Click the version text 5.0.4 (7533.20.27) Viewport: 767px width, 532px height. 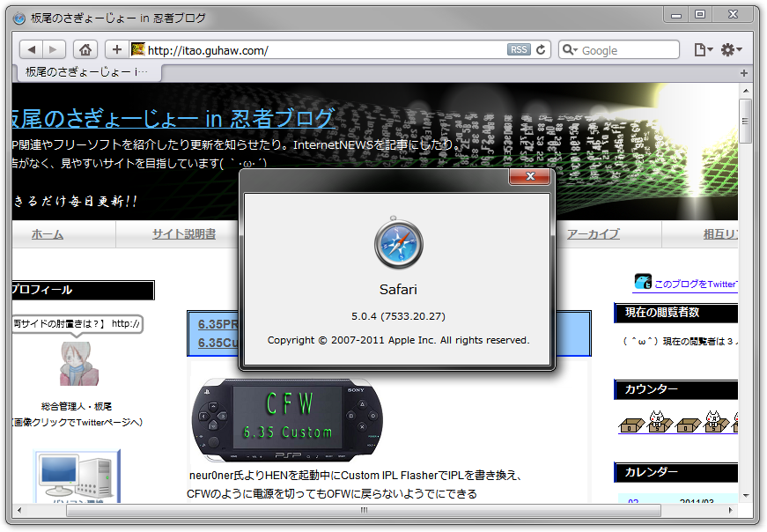click(398, 316)
